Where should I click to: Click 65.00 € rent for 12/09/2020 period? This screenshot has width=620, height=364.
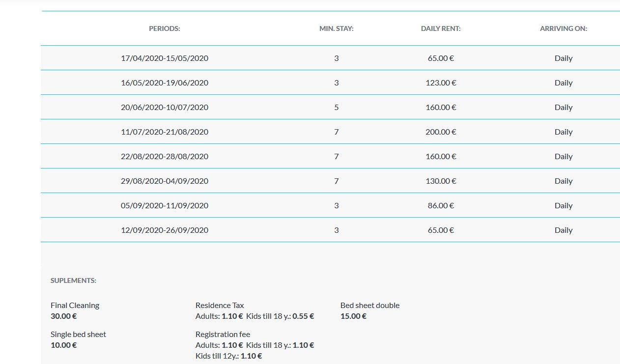click(x=441, y=230)
